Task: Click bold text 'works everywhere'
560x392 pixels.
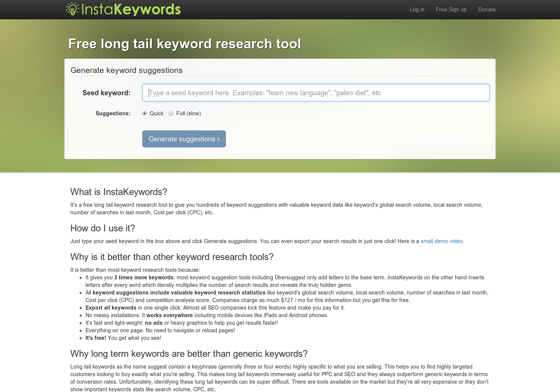Action: coord(170,315)
